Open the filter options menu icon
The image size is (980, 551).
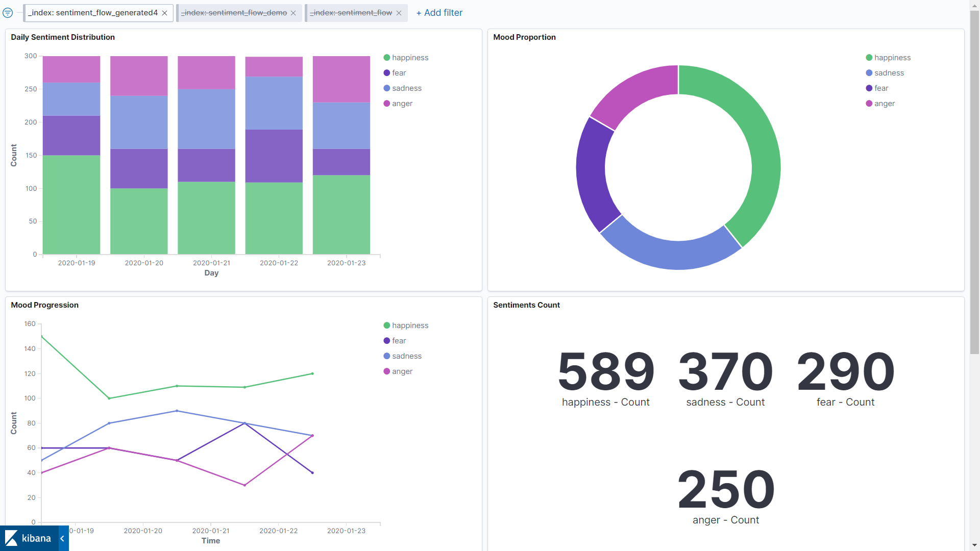8,13
